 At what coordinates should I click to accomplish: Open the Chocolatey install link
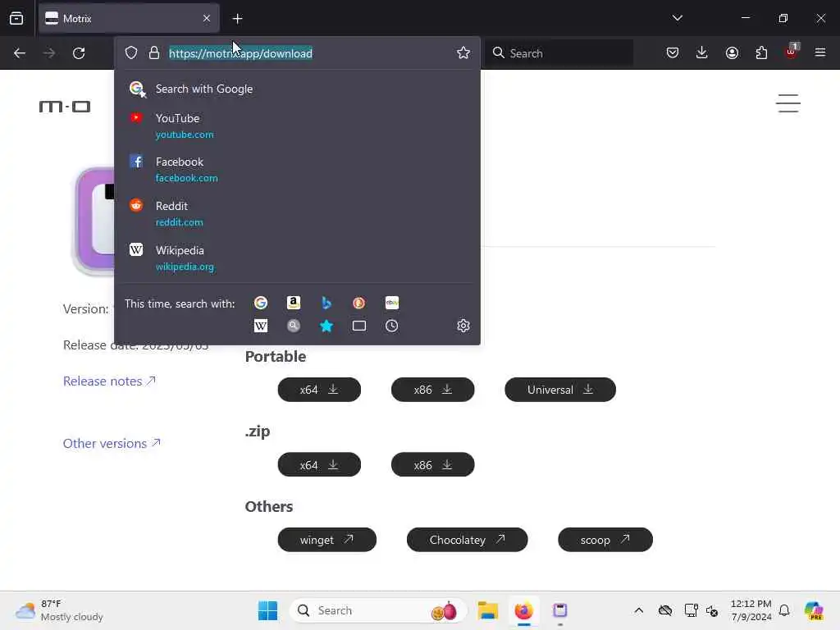(467, 540)
